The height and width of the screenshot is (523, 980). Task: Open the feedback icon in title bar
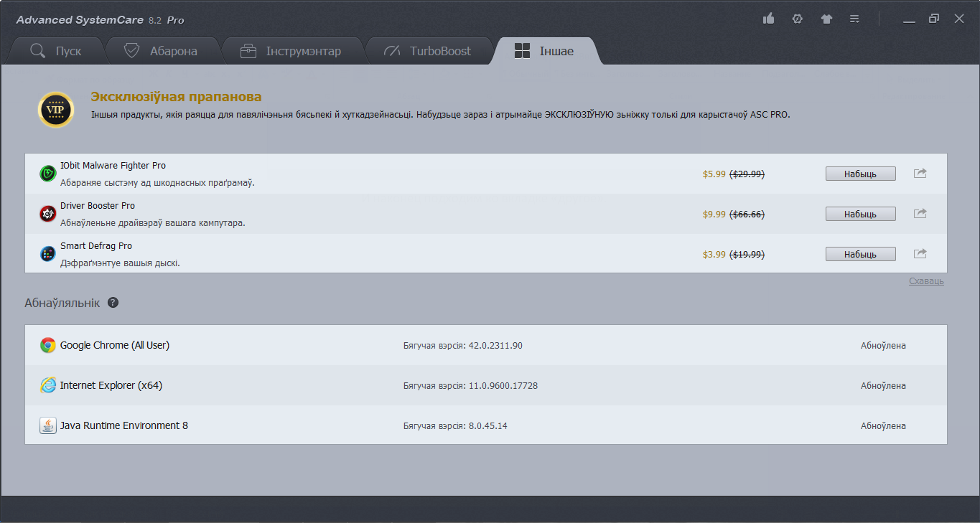point(797,19)
